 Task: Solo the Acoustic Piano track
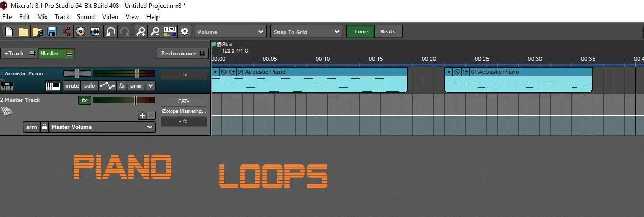coord(90,86)
